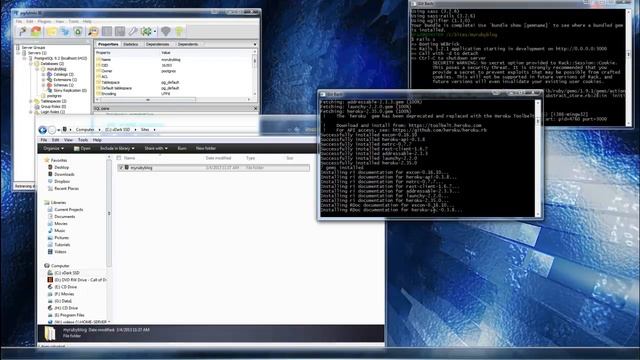This screenshot has height=360, width=640.
Task: Open the Include in library dropdown
Action: point(117,149)
